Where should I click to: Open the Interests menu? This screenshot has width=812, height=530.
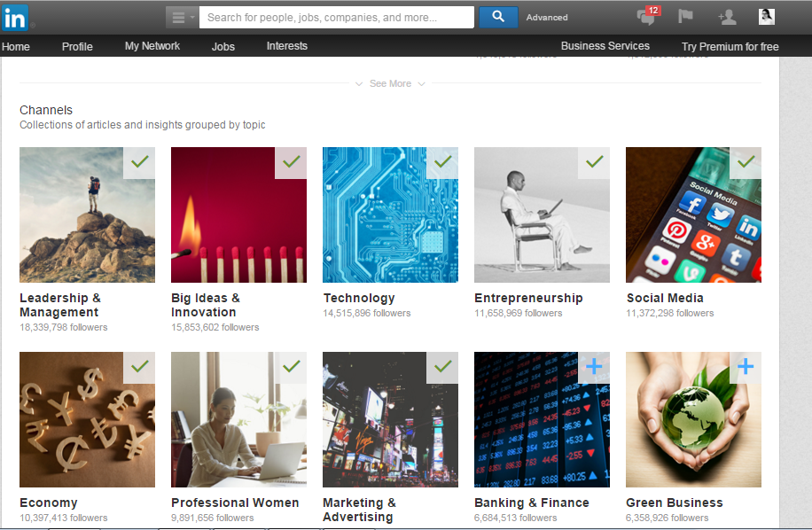[287, 46]
